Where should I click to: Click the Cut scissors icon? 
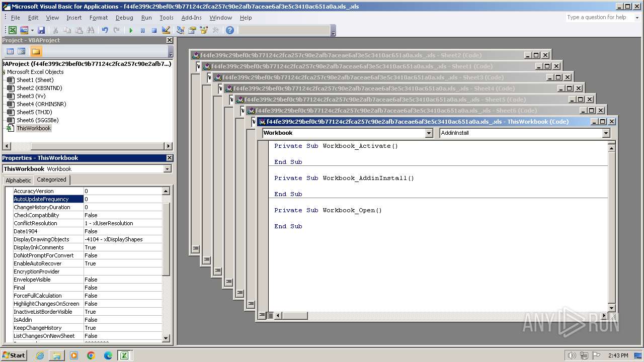[x=55, y=30]
